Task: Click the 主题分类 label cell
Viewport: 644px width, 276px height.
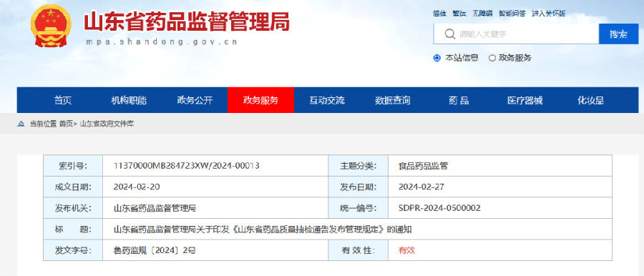Action: tap(358, 165)
